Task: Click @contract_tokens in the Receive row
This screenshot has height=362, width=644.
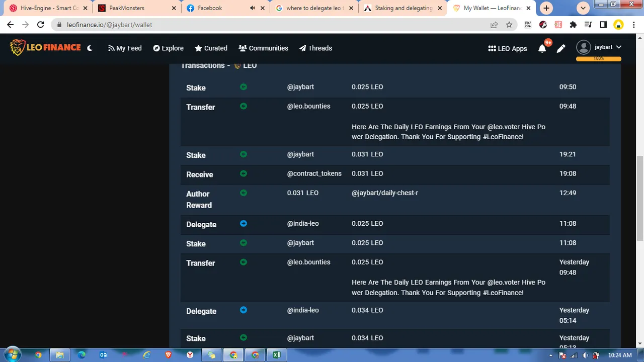Action: 314,173
